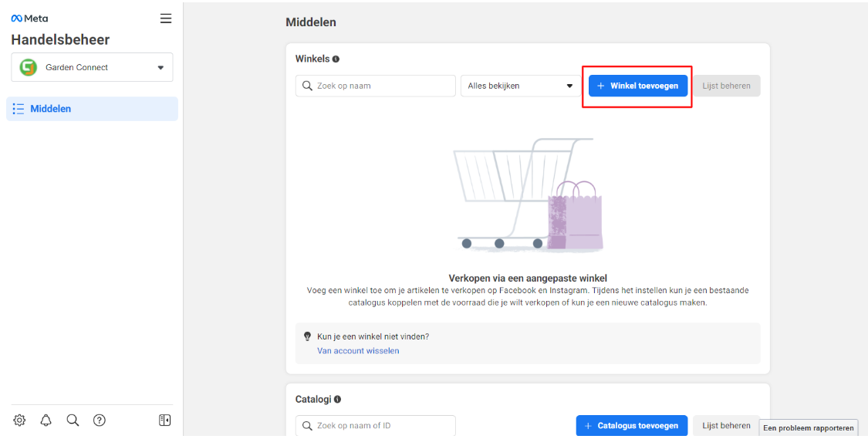Open the help question mark icon
The height and width of the screenshot is (439, 868).
pyautogui.click(x=100, y=420)
